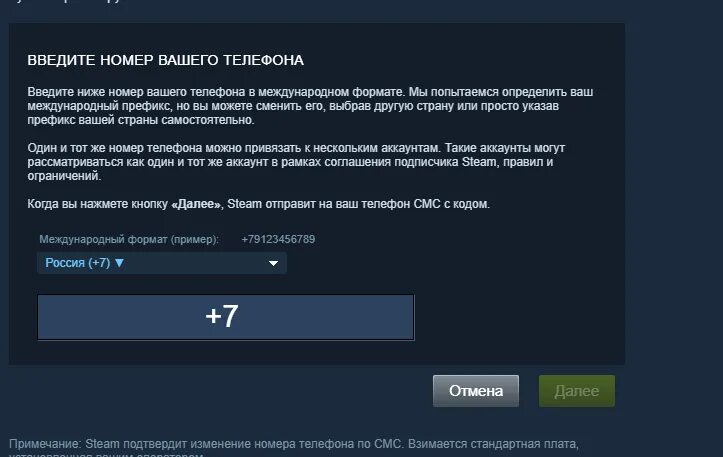Image resolution: width=723 pixels, height=457 pixels.
Task: Click the Примечание note at the bottom
Action: tap(294, 447)
